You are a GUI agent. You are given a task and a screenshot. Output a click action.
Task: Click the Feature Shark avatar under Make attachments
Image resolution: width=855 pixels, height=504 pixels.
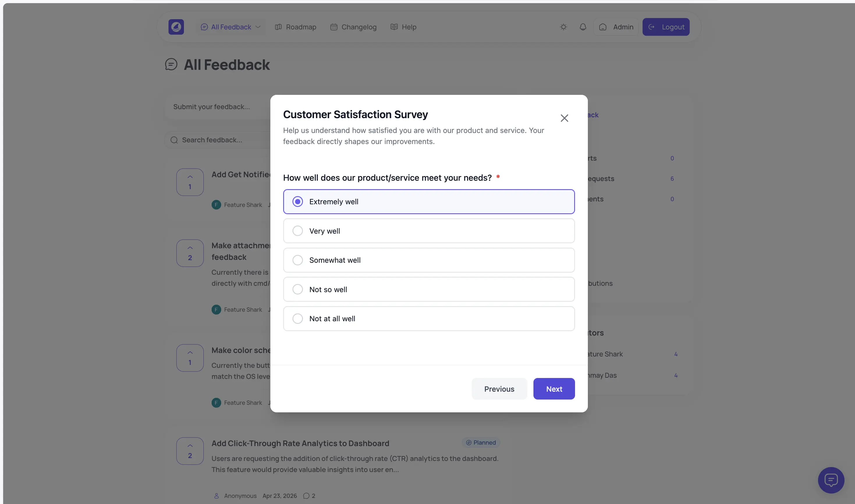tap(216, 310)
